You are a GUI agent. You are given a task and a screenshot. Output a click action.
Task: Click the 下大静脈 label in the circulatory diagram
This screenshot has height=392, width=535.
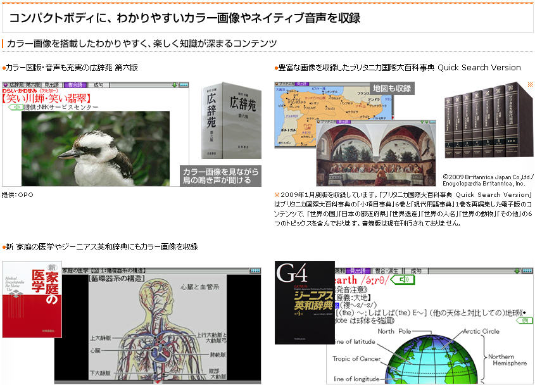point(100,373)
